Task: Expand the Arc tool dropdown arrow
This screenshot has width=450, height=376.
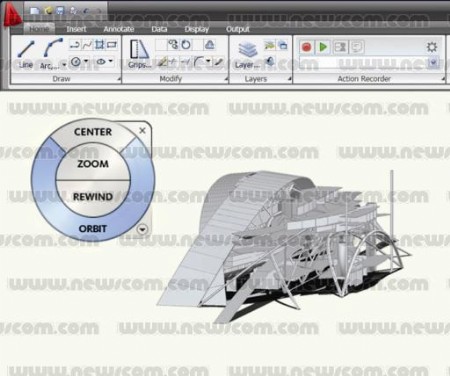Action: (x=64, y=64)
